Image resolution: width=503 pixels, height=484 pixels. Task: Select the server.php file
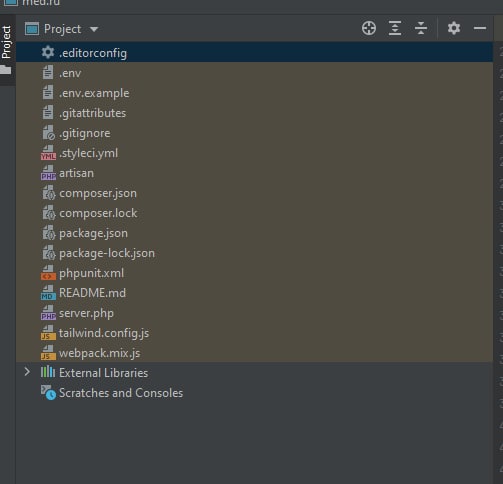[254, 313]
